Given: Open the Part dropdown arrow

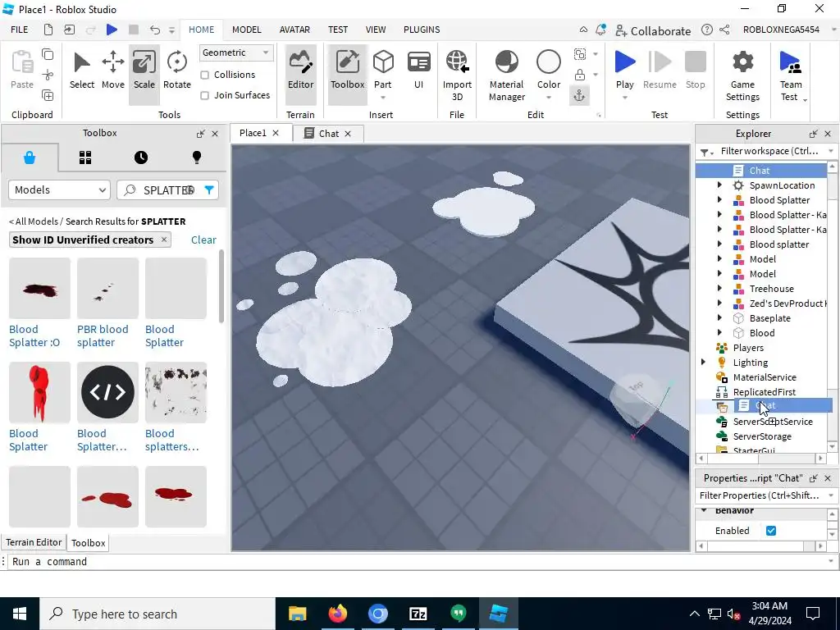Looking at the screenshot, I should (383, 98).
